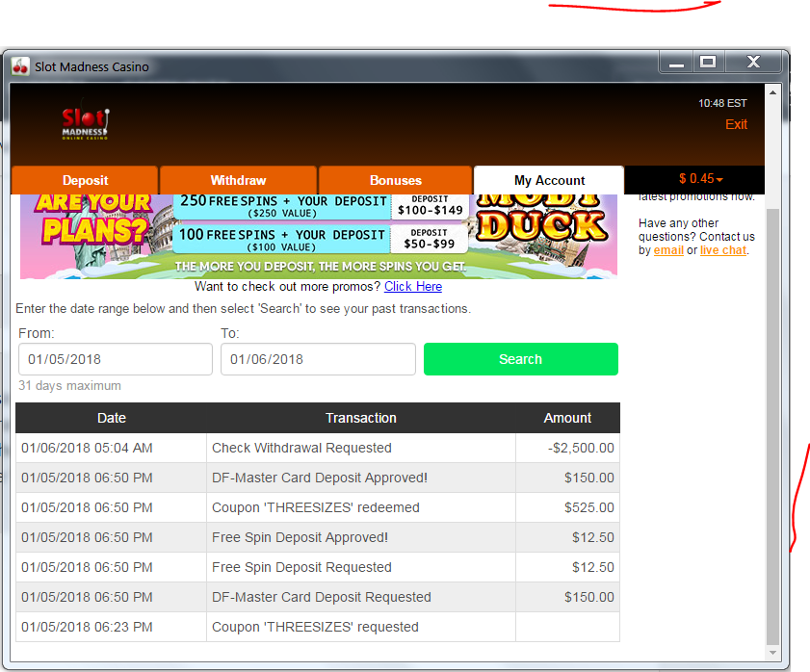Close the Slot Madness Casino window

(753, 62)
